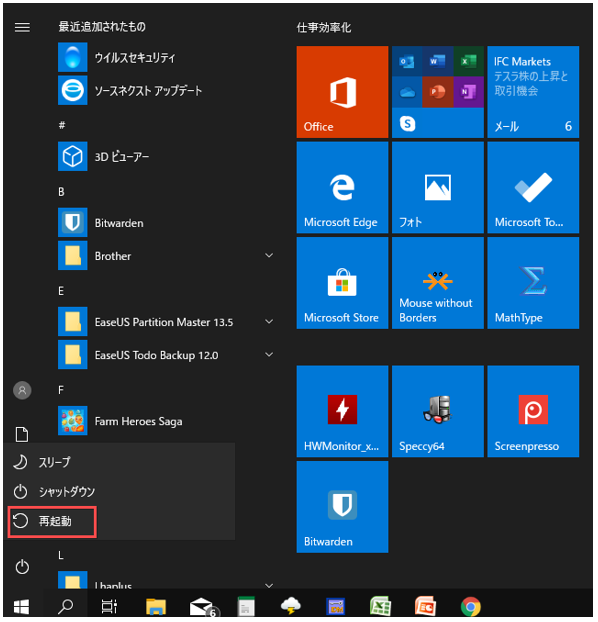
Task: Open Excel icon in Office folder tile
Action: tap(469, 61)
